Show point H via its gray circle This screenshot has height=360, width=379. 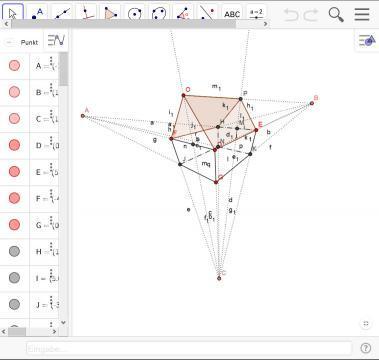tap(14, 251)
